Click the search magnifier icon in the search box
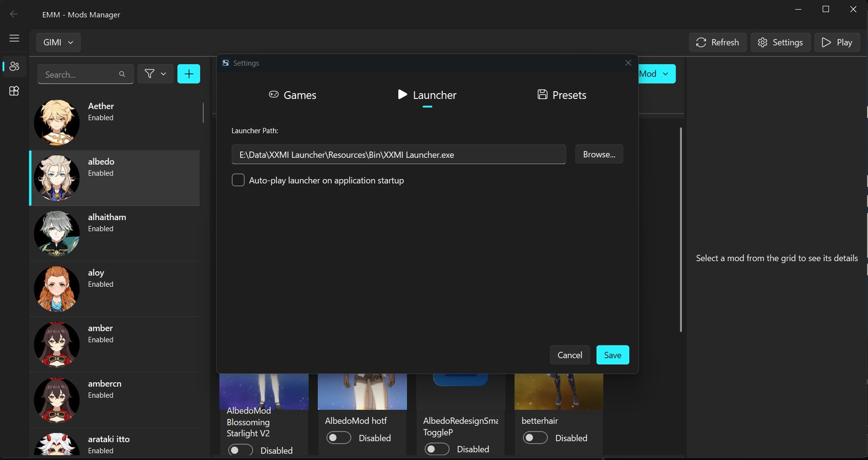The width and height of the screenshot is (868, 460). [122, 74]
